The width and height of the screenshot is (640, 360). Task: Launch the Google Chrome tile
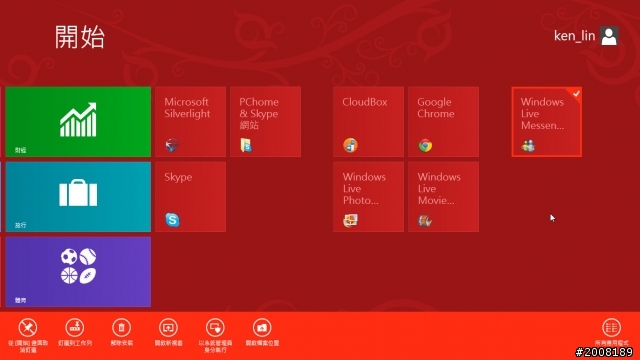pyautogui.click(x=443, y=122)
